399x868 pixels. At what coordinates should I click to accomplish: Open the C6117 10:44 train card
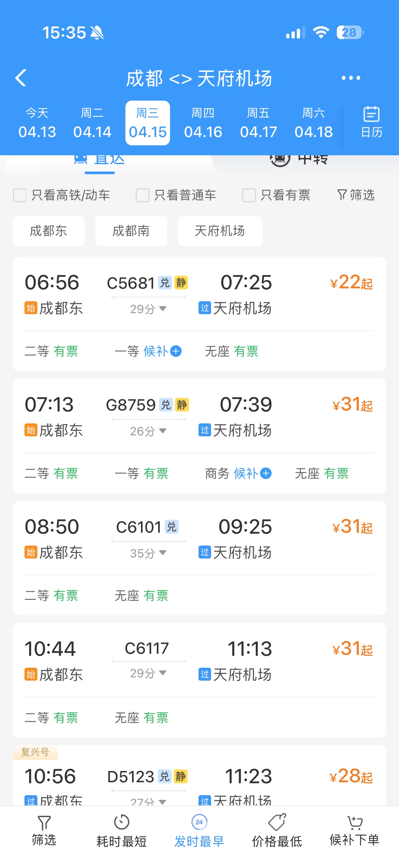(199, 660)
